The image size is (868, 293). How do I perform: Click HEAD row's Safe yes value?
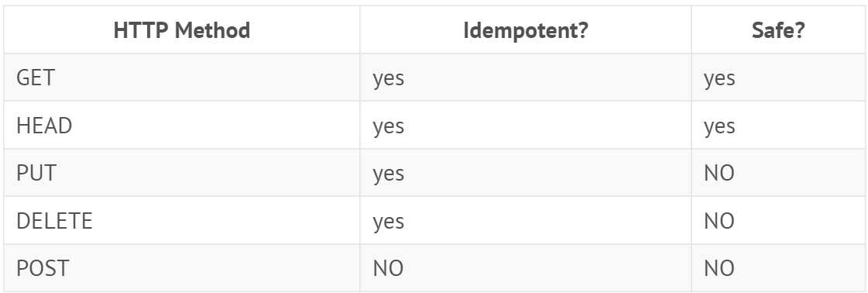[x=719, y=127]
